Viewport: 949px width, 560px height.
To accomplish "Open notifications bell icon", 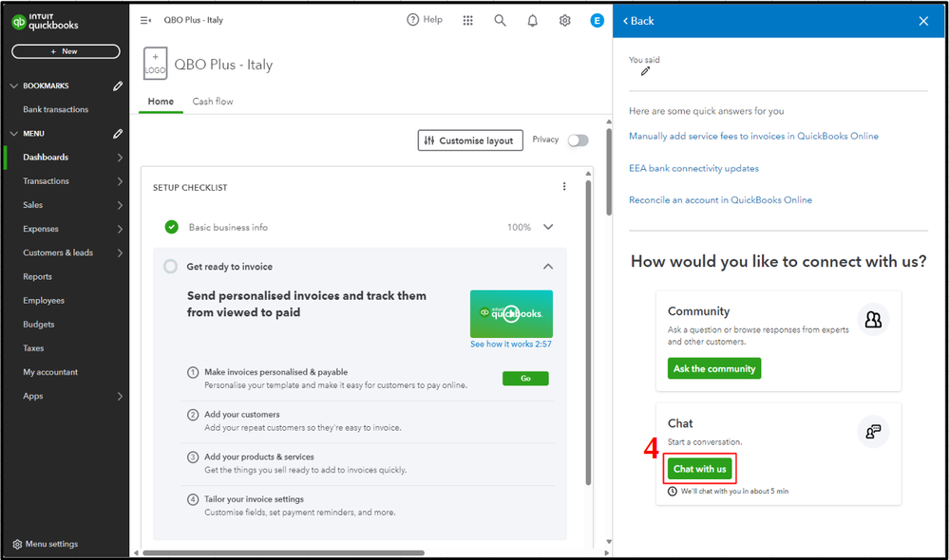I will pos(533,21).
